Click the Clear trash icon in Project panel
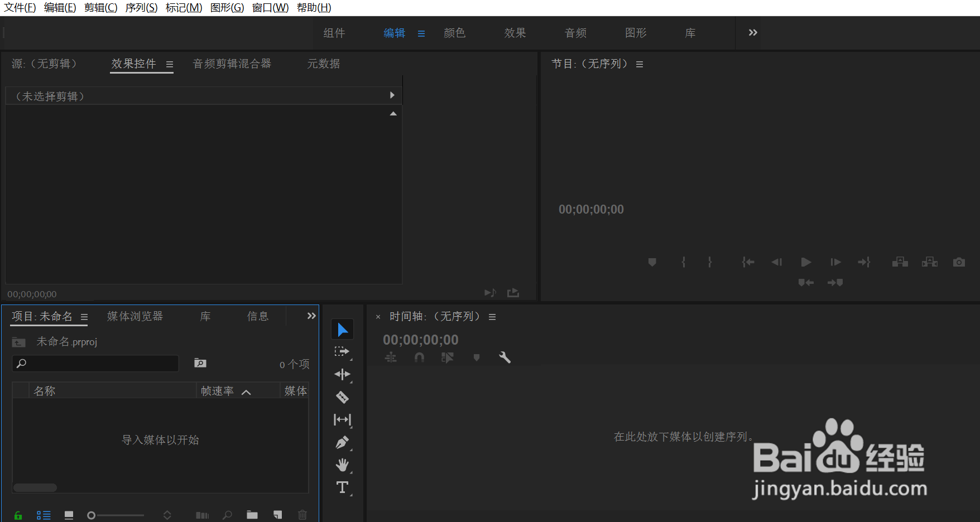Viewport: 980px width, 522px height. click(302, 515)
